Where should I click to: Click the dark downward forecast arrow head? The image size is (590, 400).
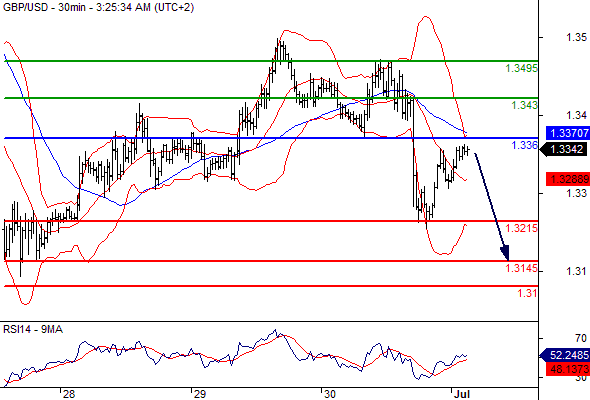click(505, 252)
